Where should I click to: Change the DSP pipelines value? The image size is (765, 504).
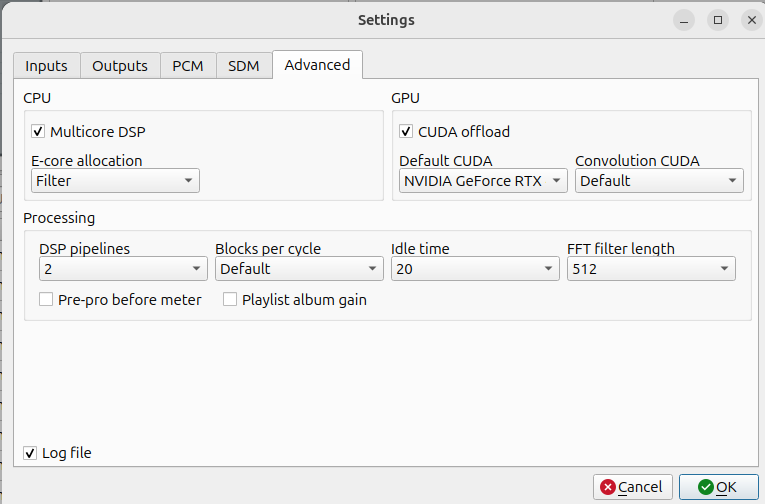(x=123, y=269)
